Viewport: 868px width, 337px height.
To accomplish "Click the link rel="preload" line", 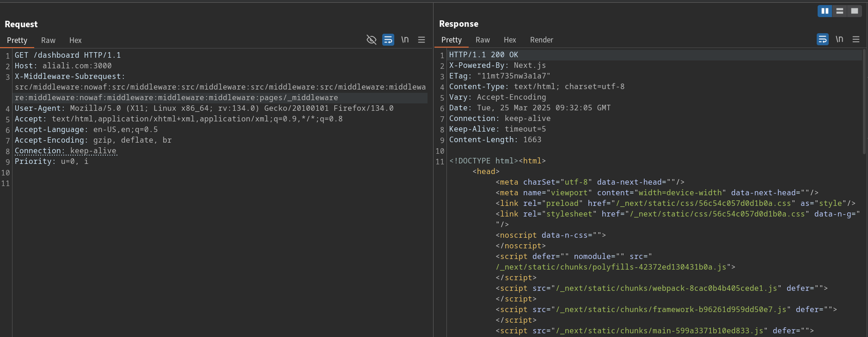I will 676,203.
